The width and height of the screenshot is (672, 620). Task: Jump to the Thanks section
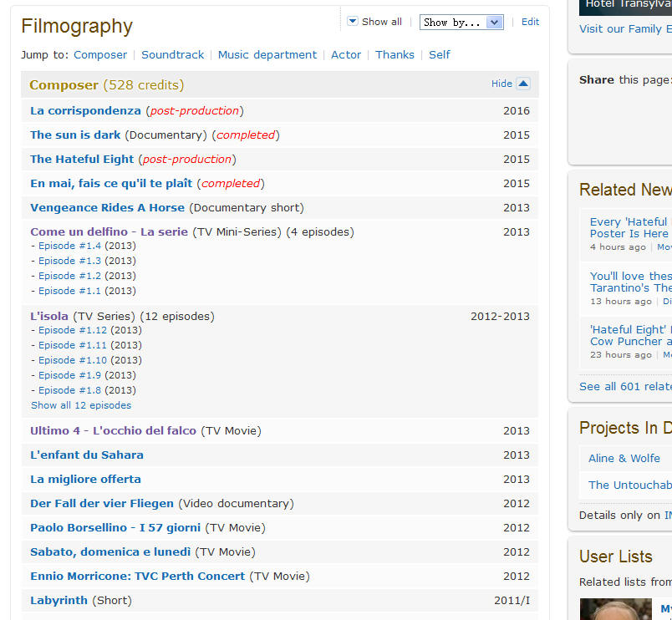pos(395,55)
